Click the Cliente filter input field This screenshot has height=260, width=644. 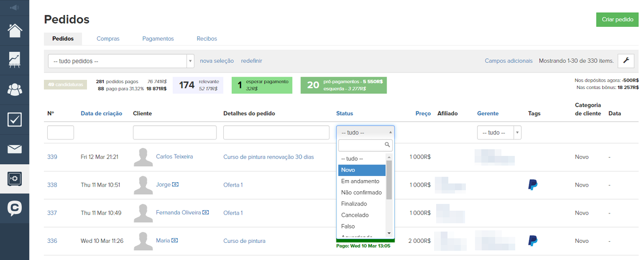point(174,132)
